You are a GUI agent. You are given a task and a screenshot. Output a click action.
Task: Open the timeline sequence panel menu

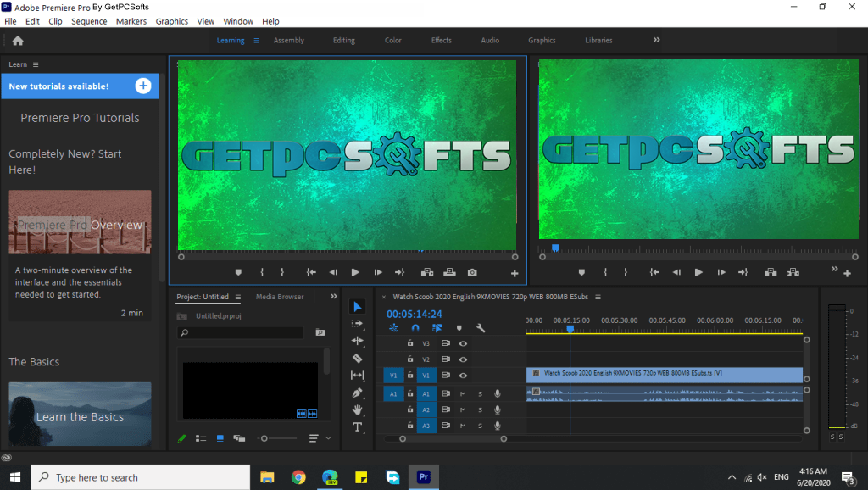(598, 297)
